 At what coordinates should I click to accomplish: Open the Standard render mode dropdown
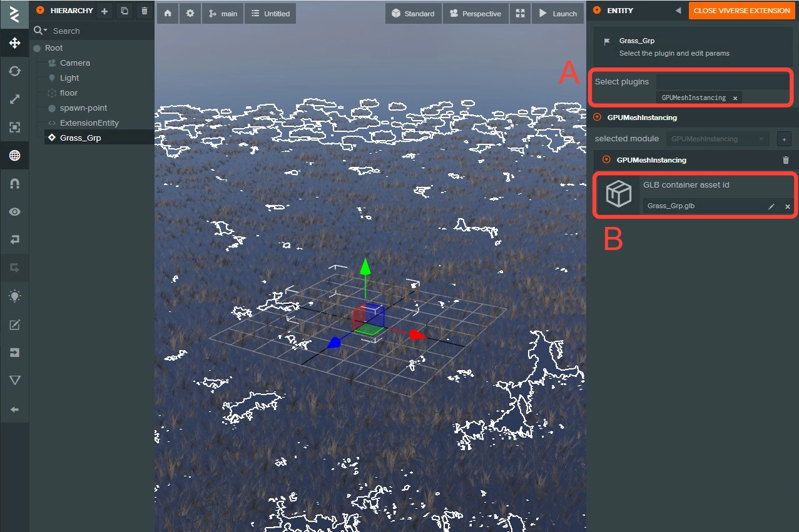pyautogui.click(x=414, y=13)
